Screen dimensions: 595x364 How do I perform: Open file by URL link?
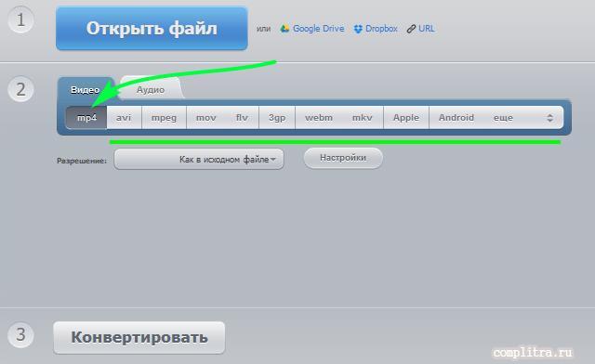[427, 29]
